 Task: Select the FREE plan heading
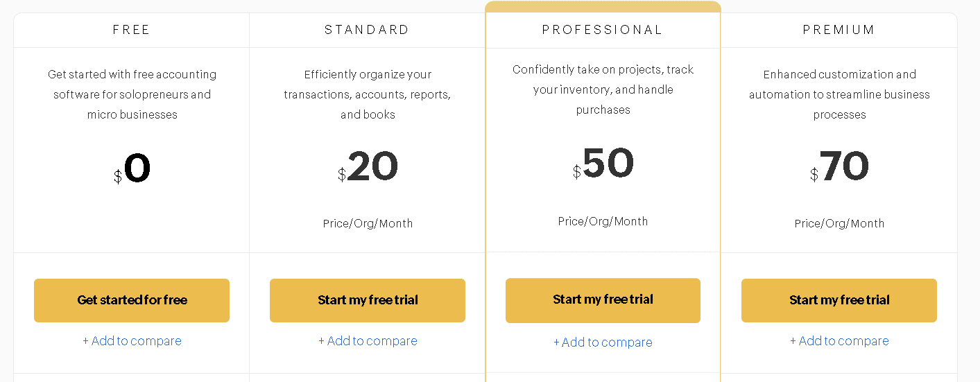(x=132, y=30)
